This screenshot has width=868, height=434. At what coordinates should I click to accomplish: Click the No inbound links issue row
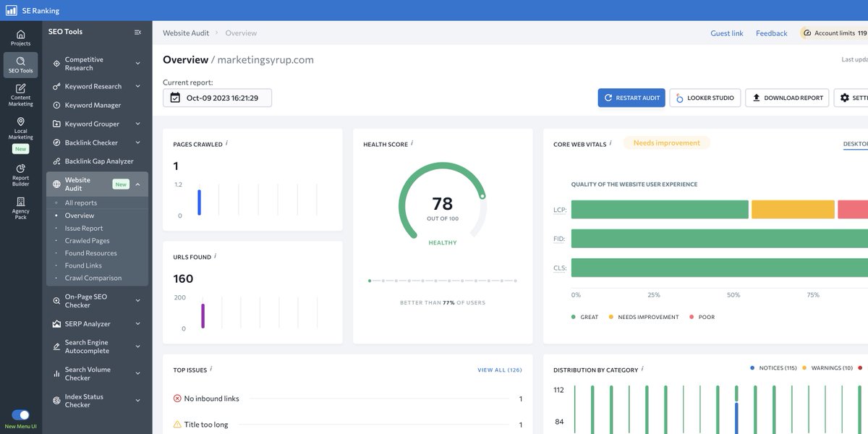pos(348,399)
